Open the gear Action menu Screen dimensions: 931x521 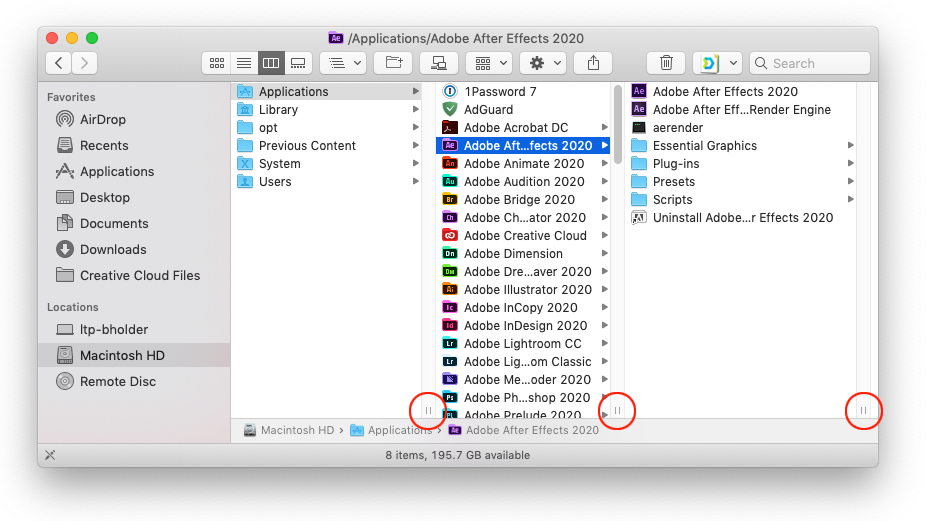tap(543, 63)
